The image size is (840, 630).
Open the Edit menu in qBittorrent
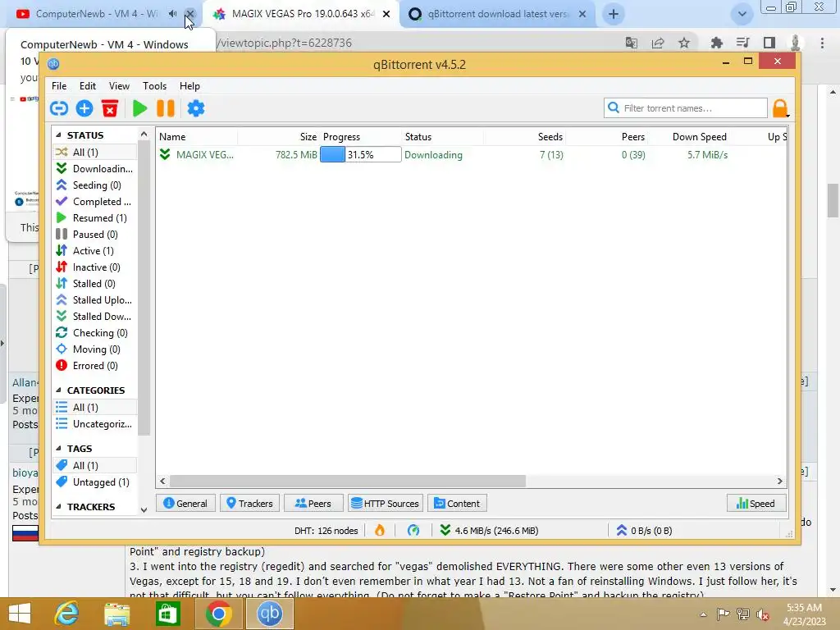88,85
